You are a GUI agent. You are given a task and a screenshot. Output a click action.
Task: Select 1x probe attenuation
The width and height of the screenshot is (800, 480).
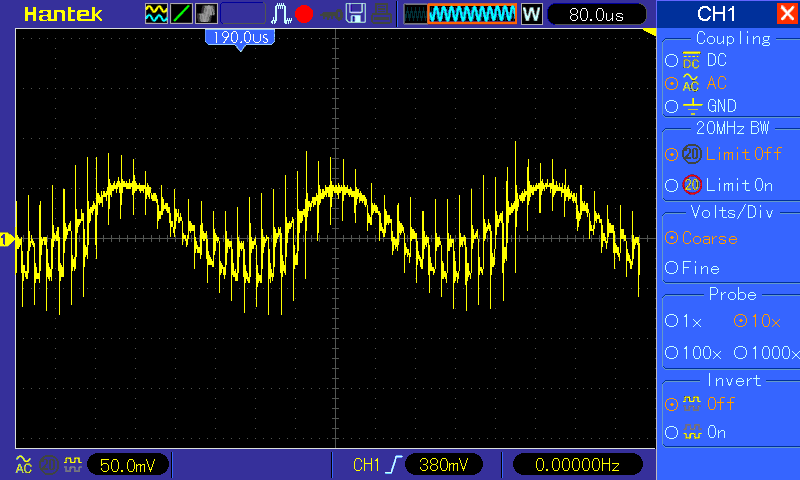(x=684, y=321)
